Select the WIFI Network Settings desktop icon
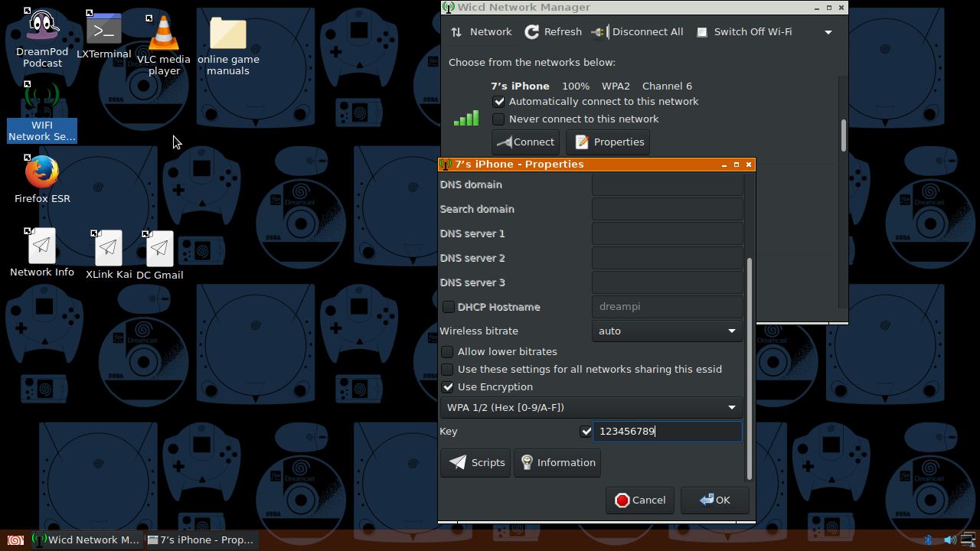980x551 pixels. (42, 112)
